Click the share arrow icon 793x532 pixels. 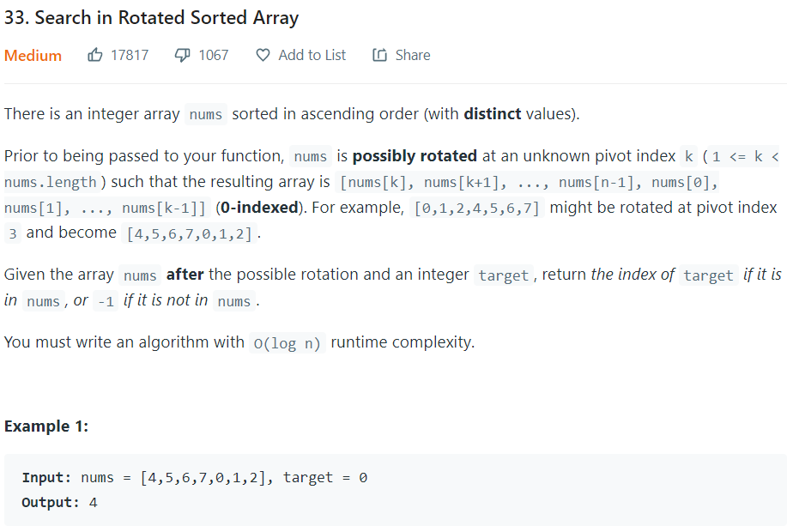pyautogui.click(x=380, y=55)
